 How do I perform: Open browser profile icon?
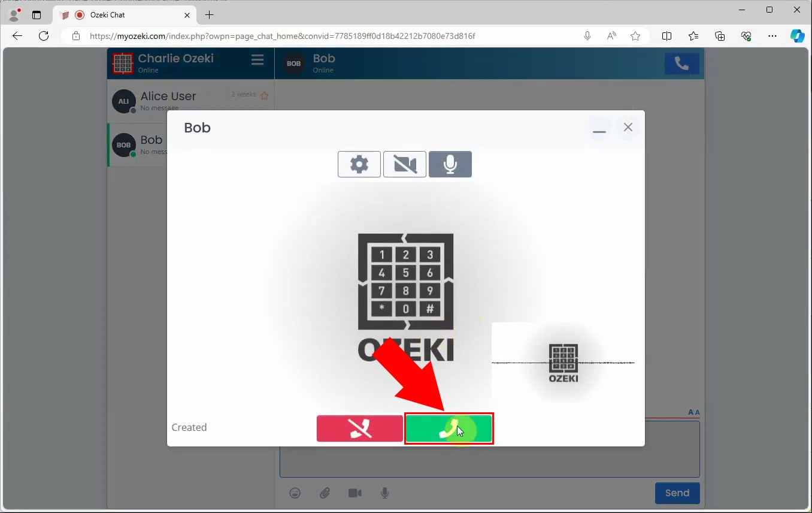tap(14, 15)
